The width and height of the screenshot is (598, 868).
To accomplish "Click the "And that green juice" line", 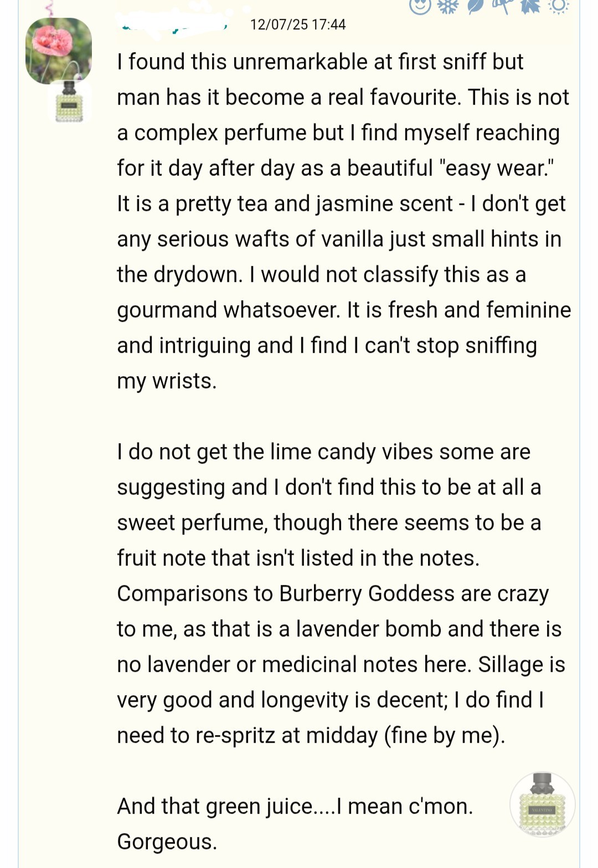I will (295, 807).
